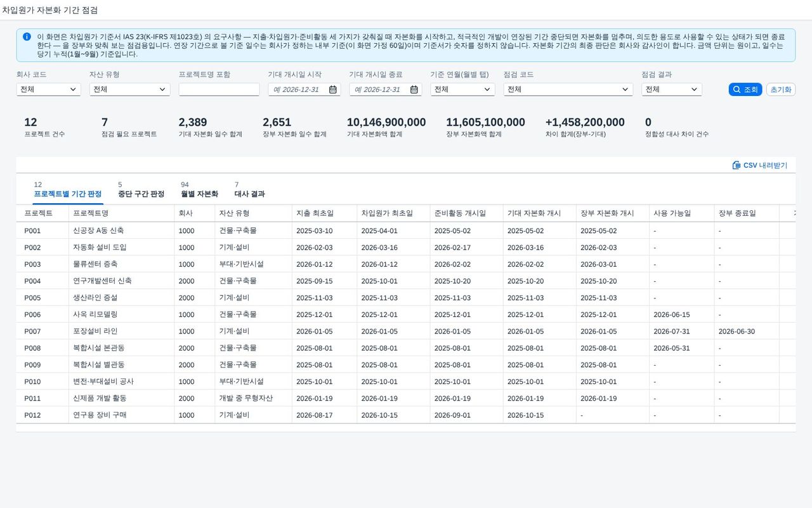This screenshot has width=812, height=508.
Task: Reset filters with the 초기화 button
Action: pos(781,90)
